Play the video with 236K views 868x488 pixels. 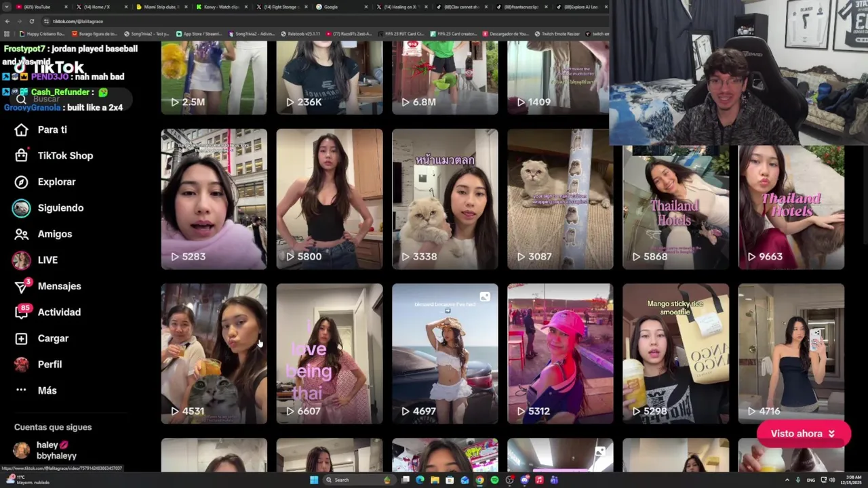(330, 78)
